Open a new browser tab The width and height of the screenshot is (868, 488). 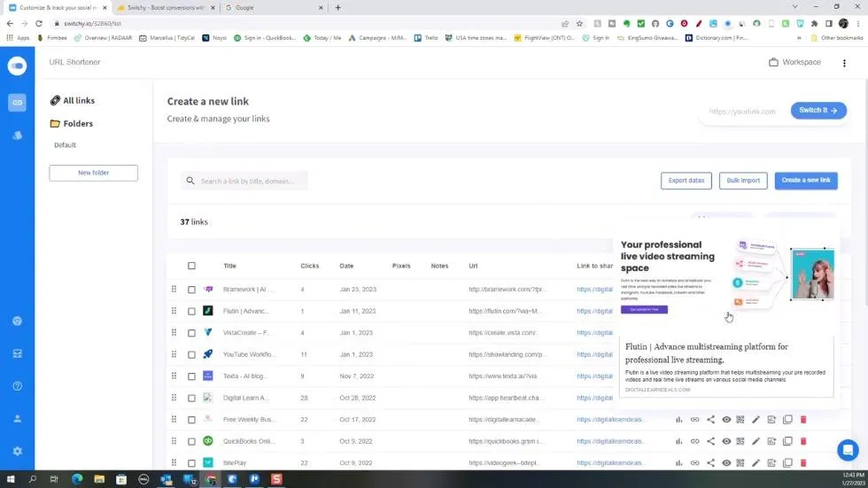337,8
